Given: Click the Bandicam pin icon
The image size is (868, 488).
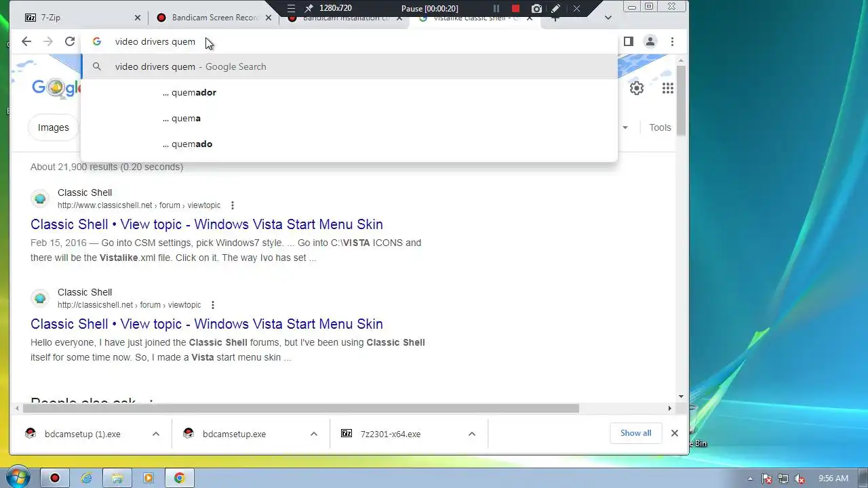Looking at the screenshot, I should (x=309, y=8).
